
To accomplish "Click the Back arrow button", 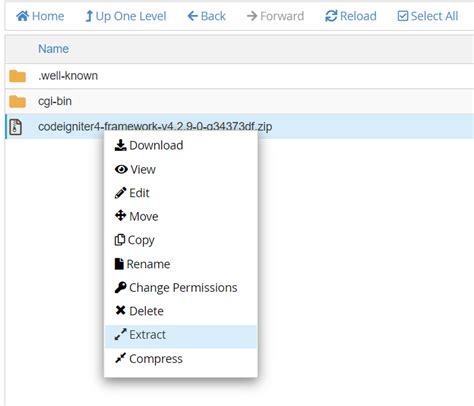I will coord(206,16).
